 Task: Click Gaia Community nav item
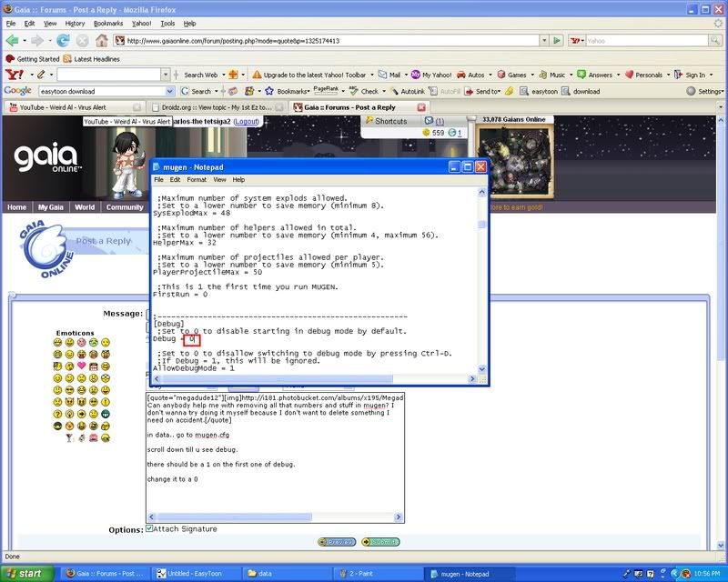tap(125, 207)
